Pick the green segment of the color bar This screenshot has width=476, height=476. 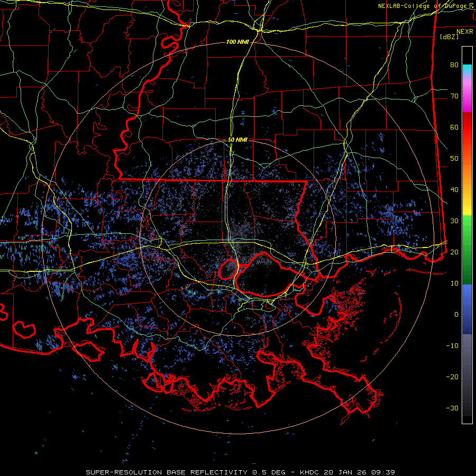[x=467, y=250]
